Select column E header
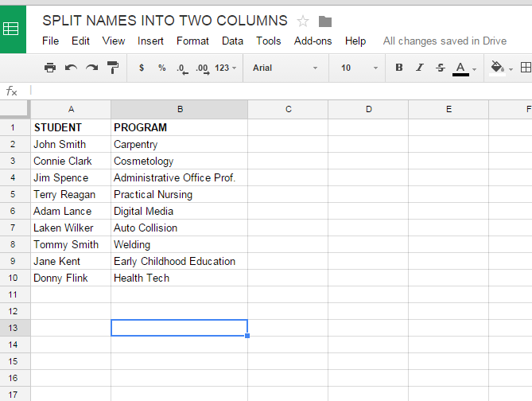The width and height of the screenshot is (532, 401). [x=449, y=109]
